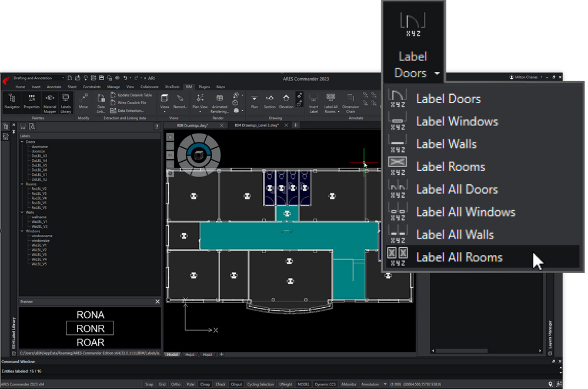Click Write Datalink File

point(128,102)
